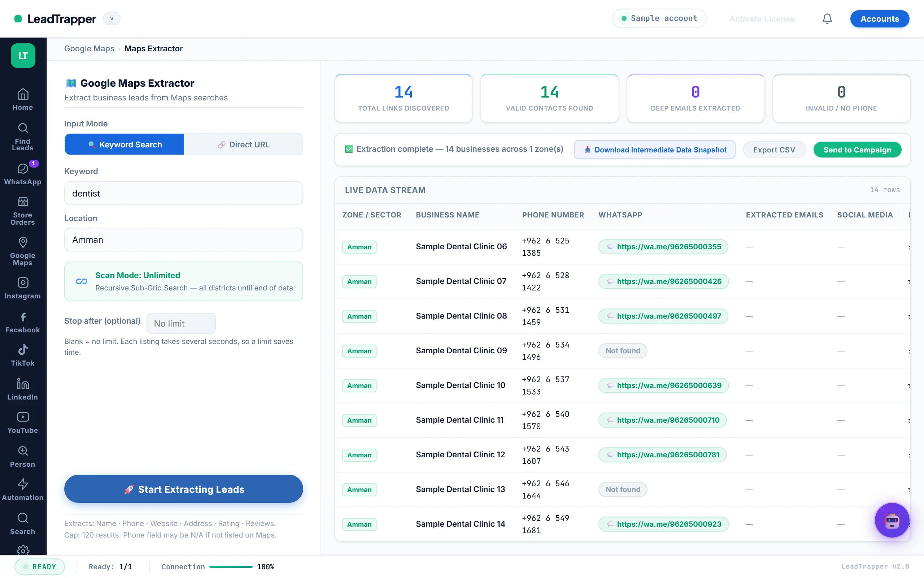Open WhatsApp in the sidebar

[23, 174]
